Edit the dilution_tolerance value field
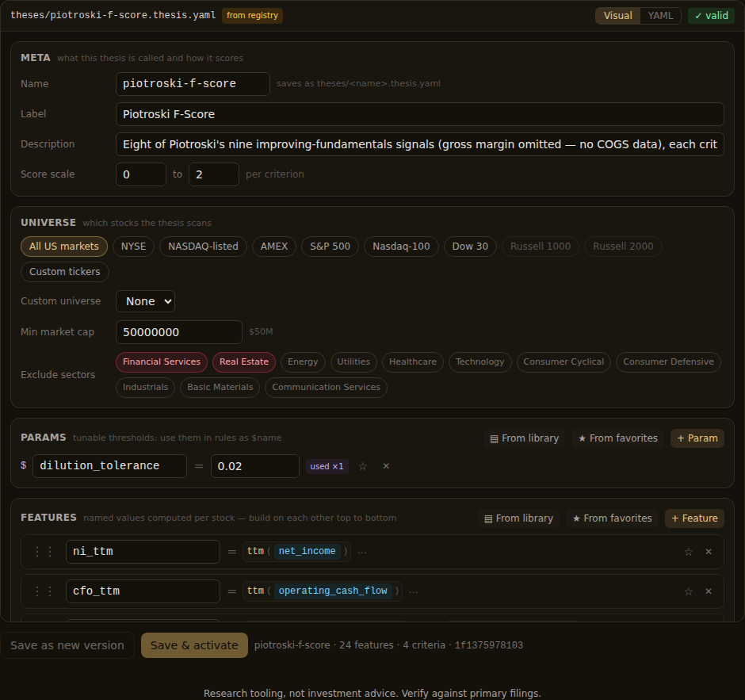745x700 pixels. (x=255, y=466)
